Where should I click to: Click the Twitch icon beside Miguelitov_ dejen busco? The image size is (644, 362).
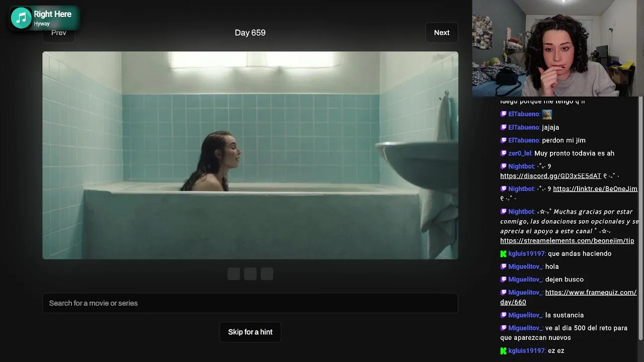pyautogui.click(x=503, y=280)
